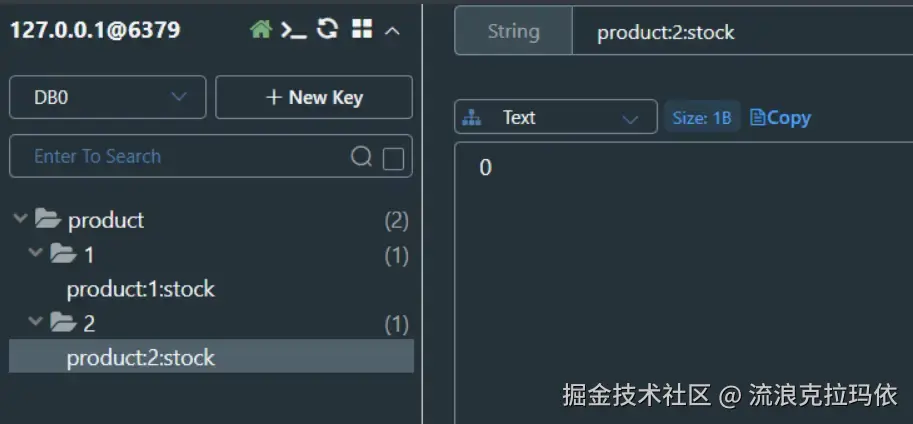Click the home icon for connection
This screenshot has width=913, height=424.
[x=261, y=30]
